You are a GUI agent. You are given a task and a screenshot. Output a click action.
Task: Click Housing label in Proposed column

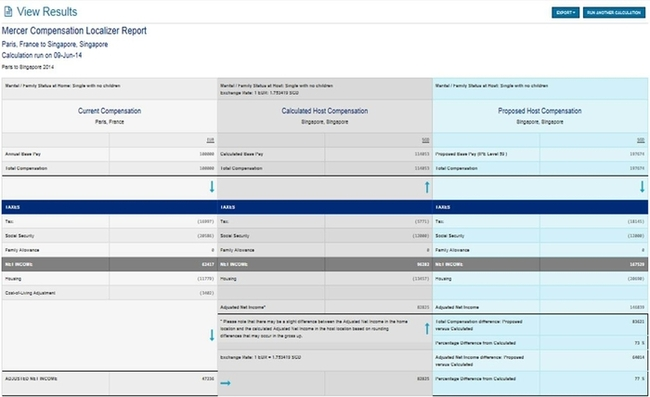point(443,278)
